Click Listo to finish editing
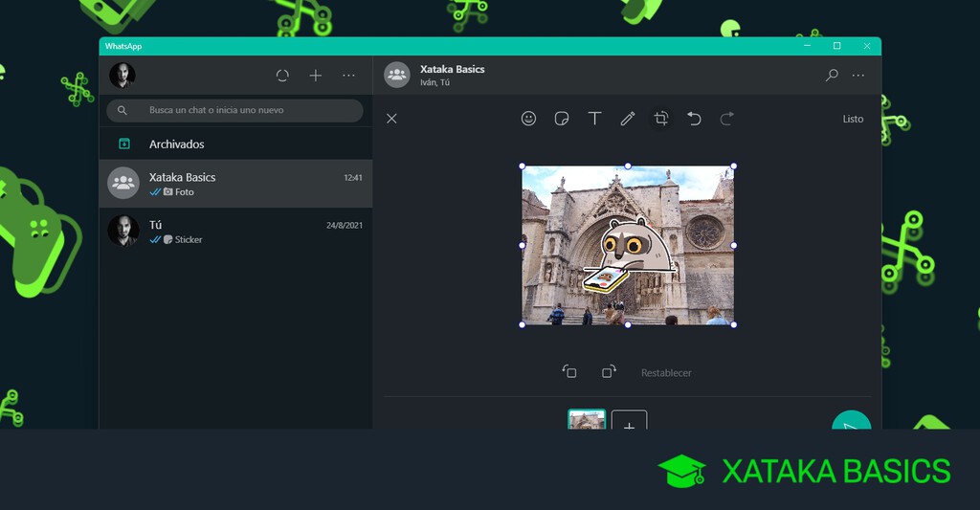Screen dimensions: 980x510 [x=853, y=119]
